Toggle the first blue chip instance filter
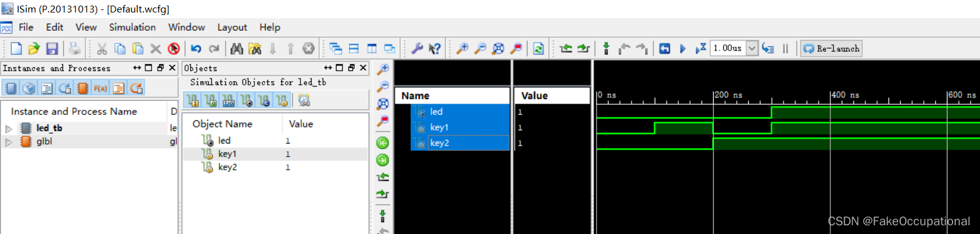 click(x=11, y=88)
